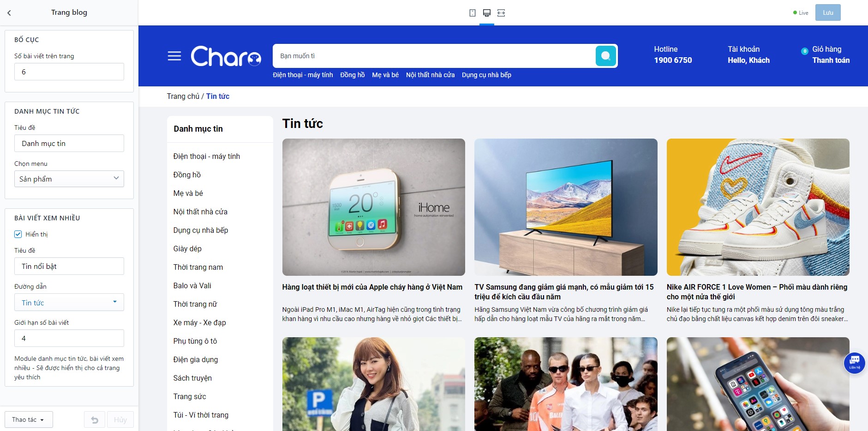Image resolution: width=868 pixels, height=431 pixels.
Task: Select Balo và Vali category
Action: click(x=192, y=285)
